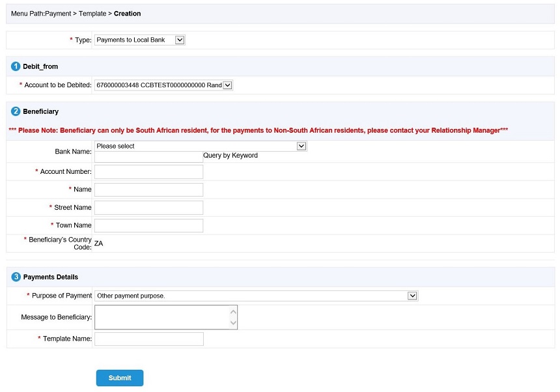Focus the Account Number text field
The height and width of the screenshot is (392, 560).
coord(148,172)
